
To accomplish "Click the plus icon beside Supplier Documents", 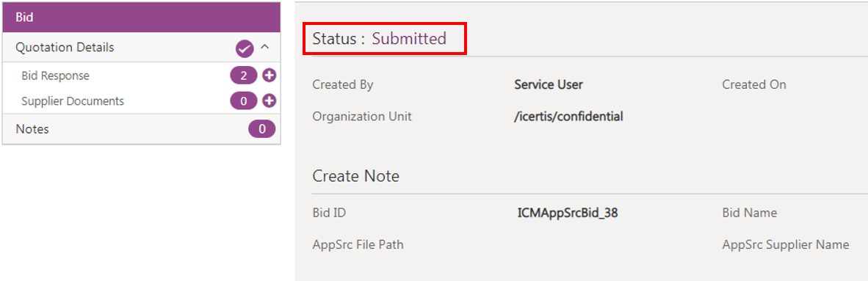I will pos(270,101).
